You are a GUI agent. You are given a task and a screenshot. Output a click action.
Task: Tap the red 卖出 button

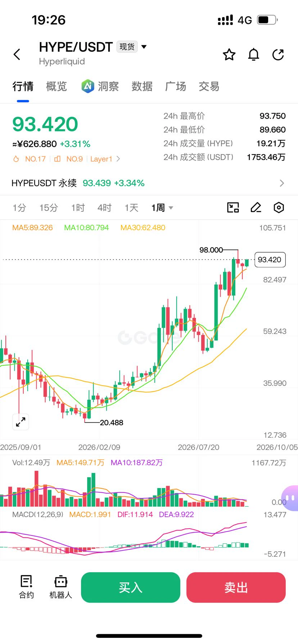236,587
